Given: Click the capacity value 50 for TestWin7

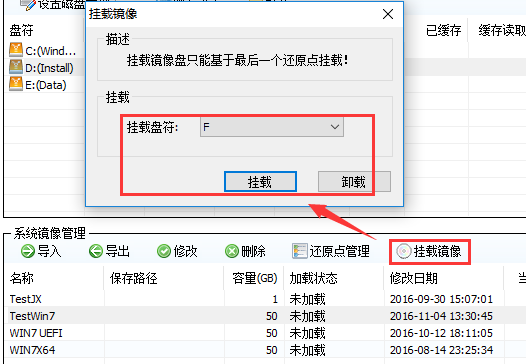Looking at the screenshot, I should pos(272,316).
